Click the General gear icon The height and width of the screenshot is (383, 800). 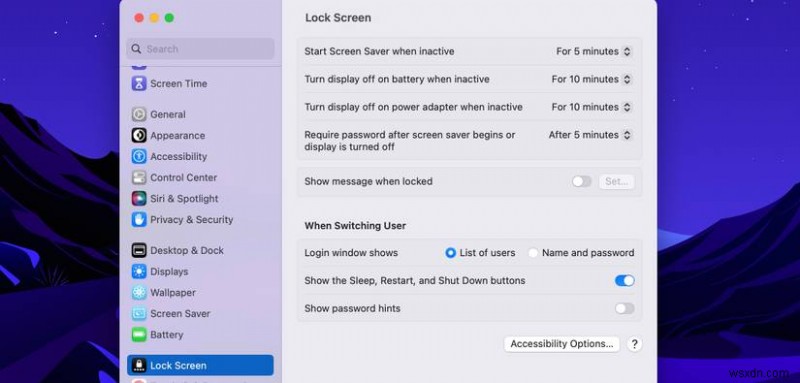click(x=139, y=114)
